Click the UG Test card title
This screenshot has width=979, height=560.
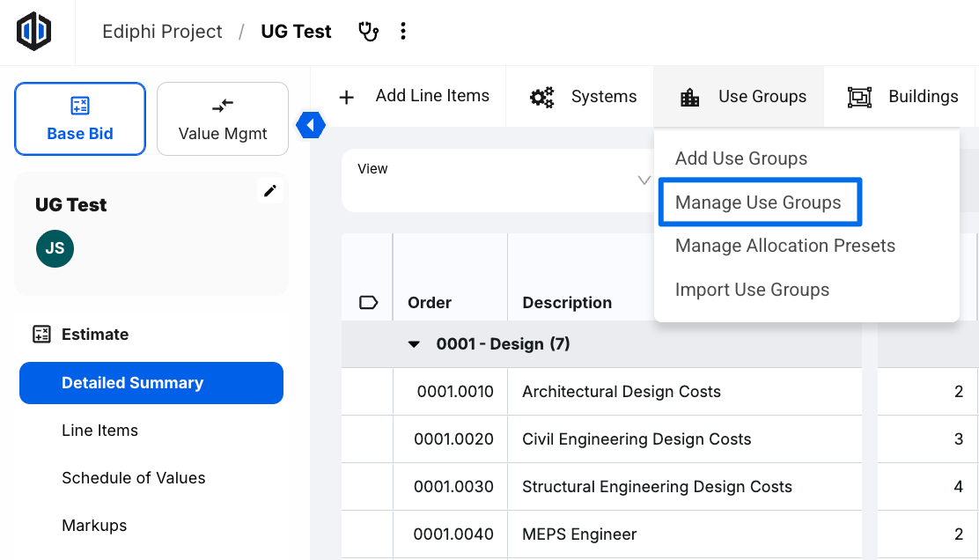70,205
